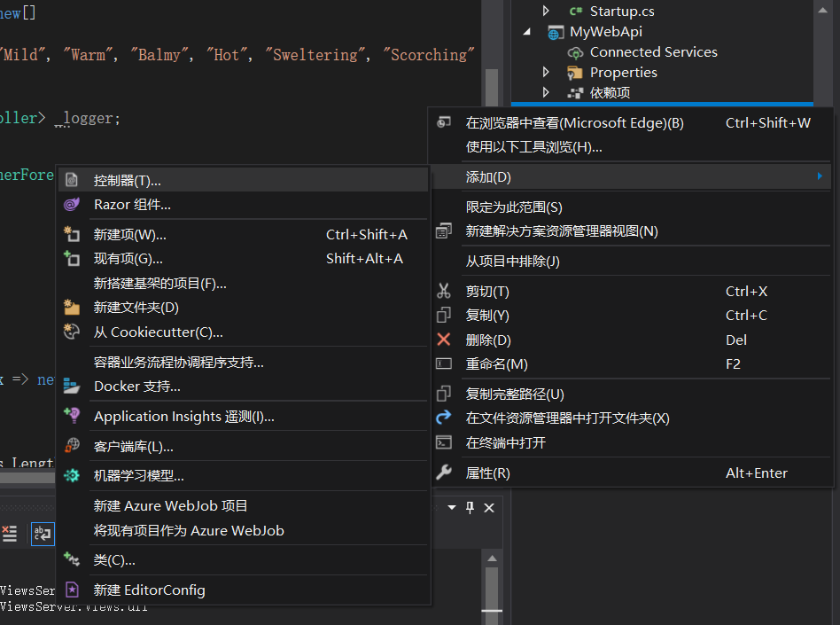This screenshot has width=840, height=625.
Task: Select the Connected Services tree item
Action: pos(653,52)
